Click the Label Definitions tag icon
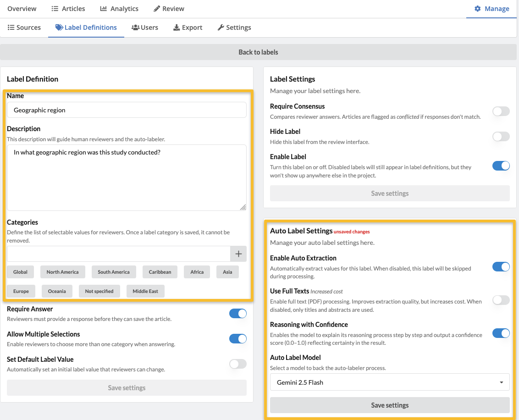Image resolution: width=519 pixels, height=420 pixels. 59,28
